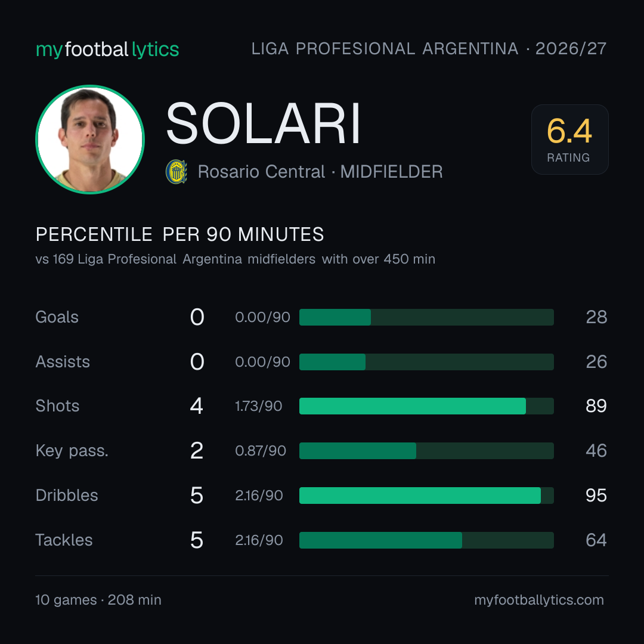
Task: Open Solari's circular player photo
Action: point(90,140)
